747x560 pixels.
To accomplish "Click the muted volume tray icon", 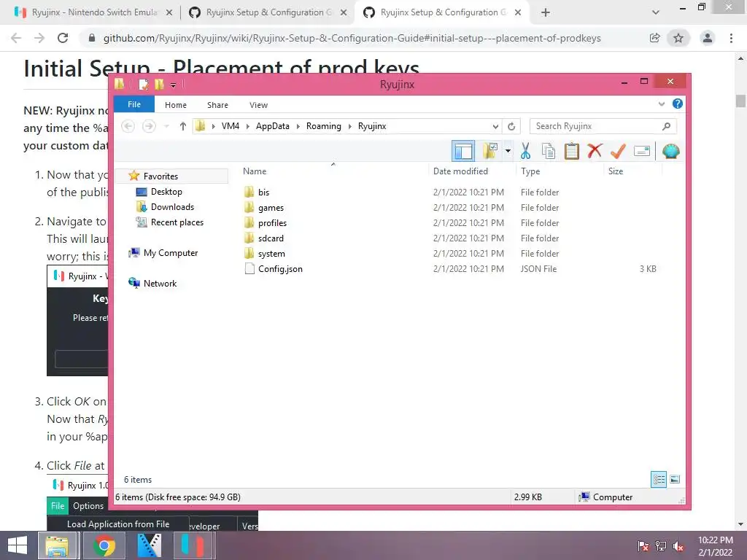I will (x=678, y=546).
